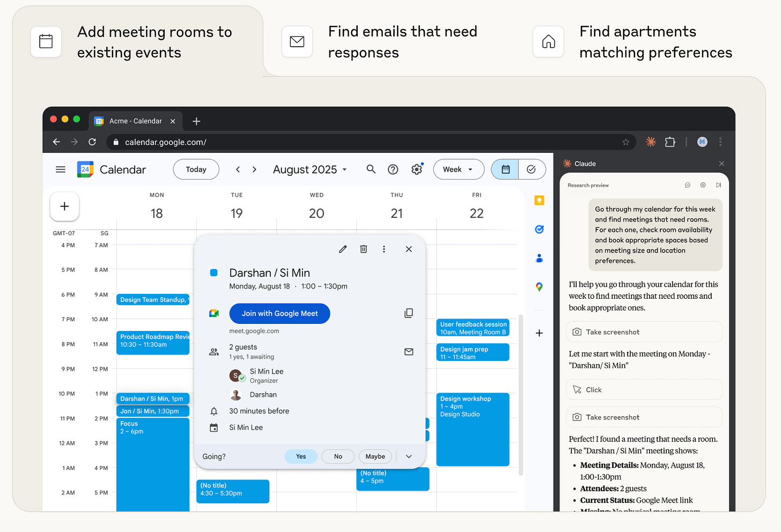
Task: Open the Design jam prep event
Action: [473, 352]
